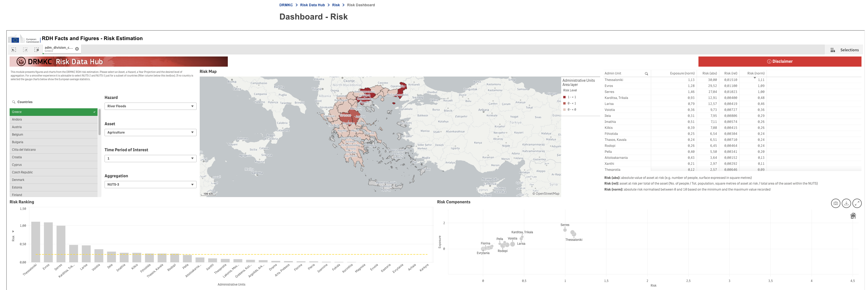The width and height of the screenshot is (868, 290).
Task: Click Admin Unit column header
Action: [613, 73]
